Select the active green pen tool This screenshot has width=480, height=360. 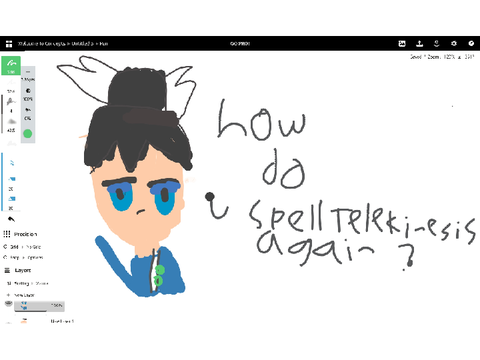11,65
